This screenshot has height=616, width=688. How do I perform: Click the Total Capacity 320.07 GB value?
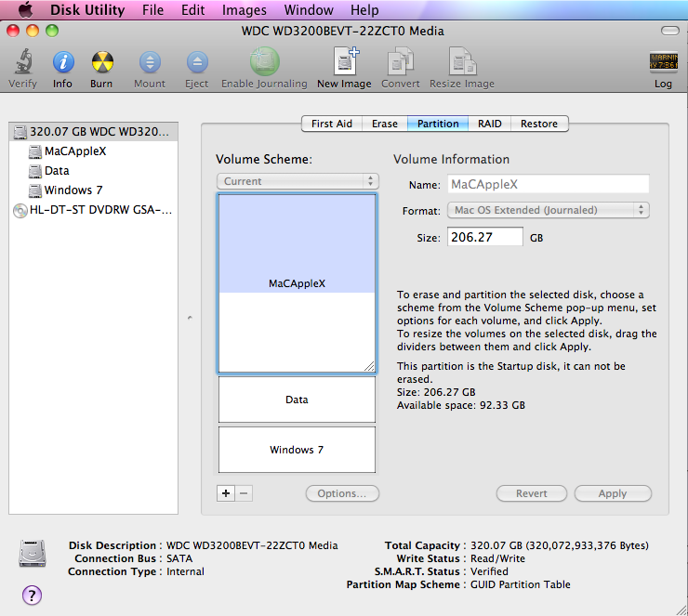[x=560, y=545]
